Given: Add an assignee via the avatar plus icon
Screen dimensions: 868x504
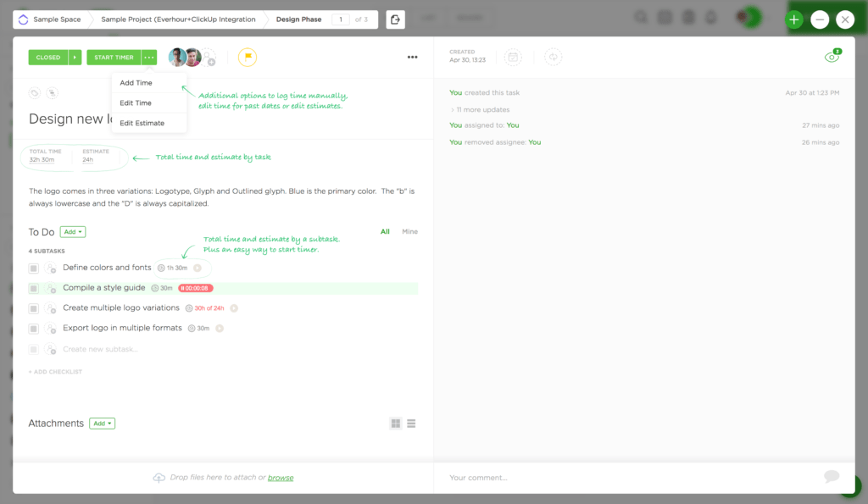Looking at the screenshot, I should point(210,59).
